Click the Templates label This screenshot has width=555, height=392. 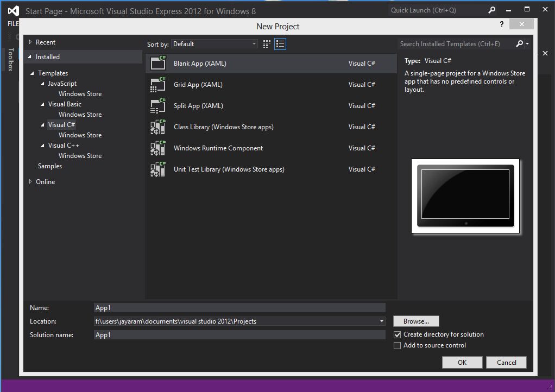click(53, 73)
